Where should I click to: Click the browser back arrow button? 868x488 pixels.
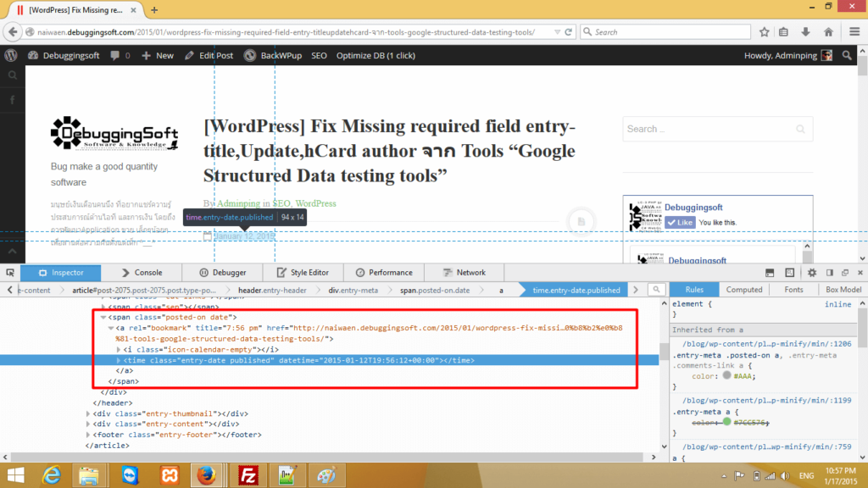(13, 32)
